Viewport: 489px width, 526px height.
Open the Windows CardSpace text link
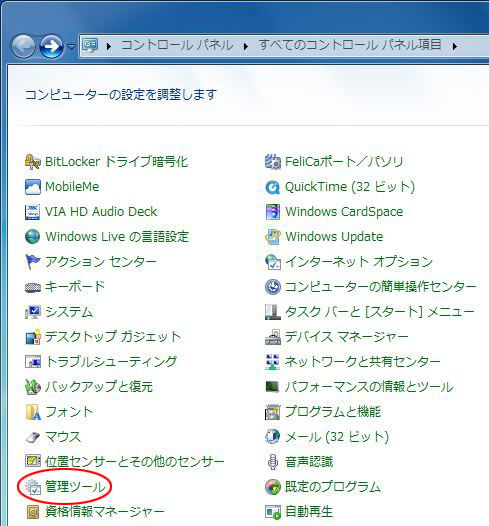coord(344,212)
